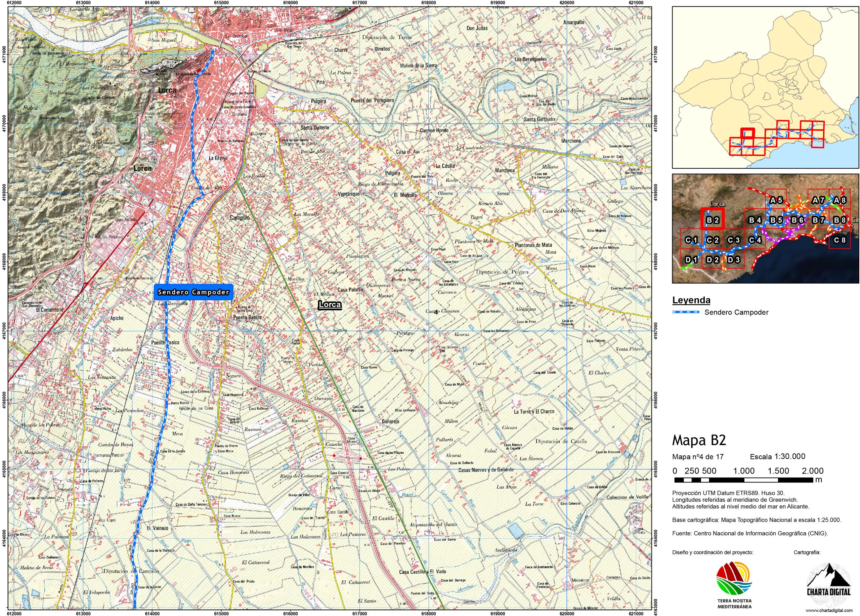Click the Mapa B2 title
This screenshot has height=616, width=860.
click(x=698, y=440)
